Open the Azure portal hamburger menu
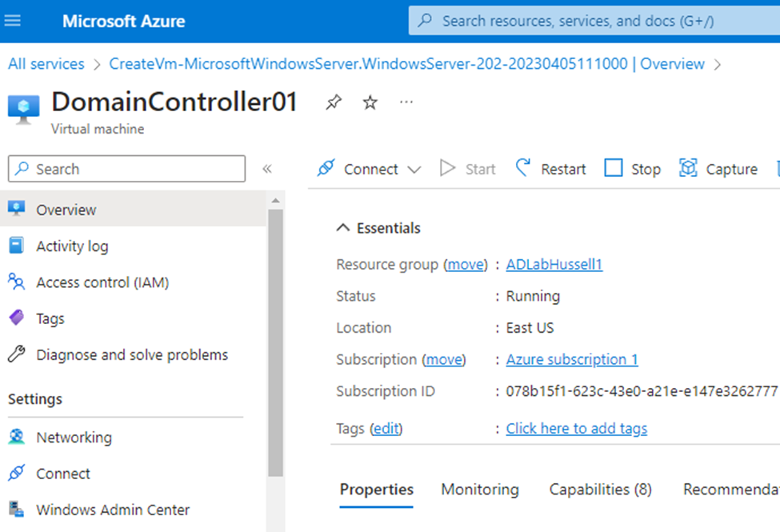780x532 pixels. click(11, 21)
